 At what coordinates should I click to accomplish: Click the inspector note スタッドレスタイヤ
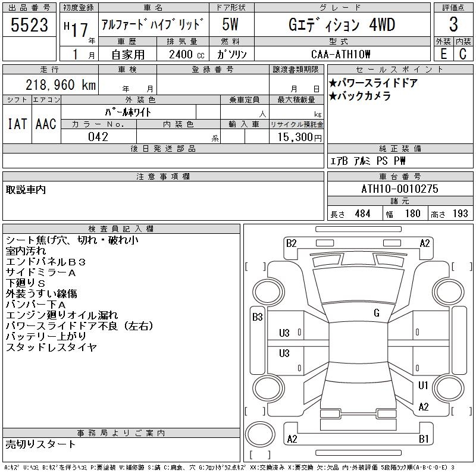[x=51, y=347]
